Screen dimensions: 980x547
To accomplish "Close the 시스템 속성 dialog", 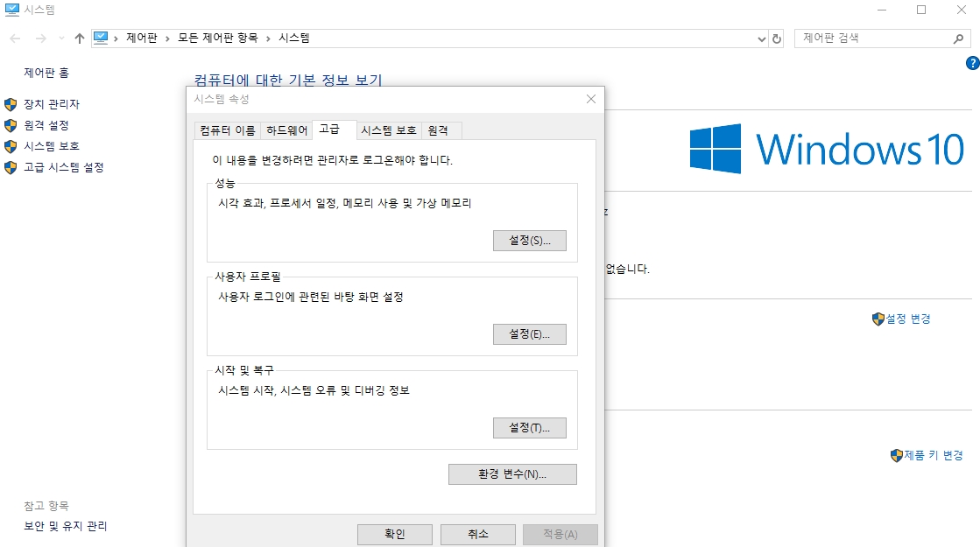I will coord(590,99).
